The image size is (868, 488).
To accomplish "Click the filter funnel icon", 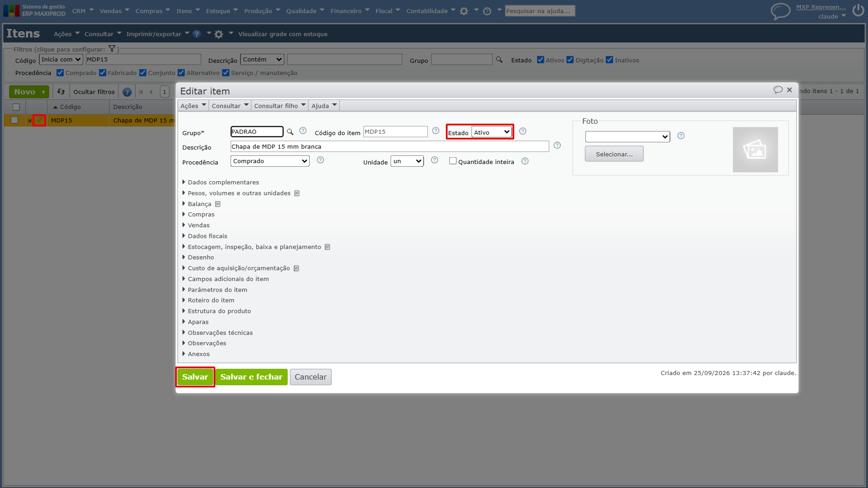I will tap(112, 49).
